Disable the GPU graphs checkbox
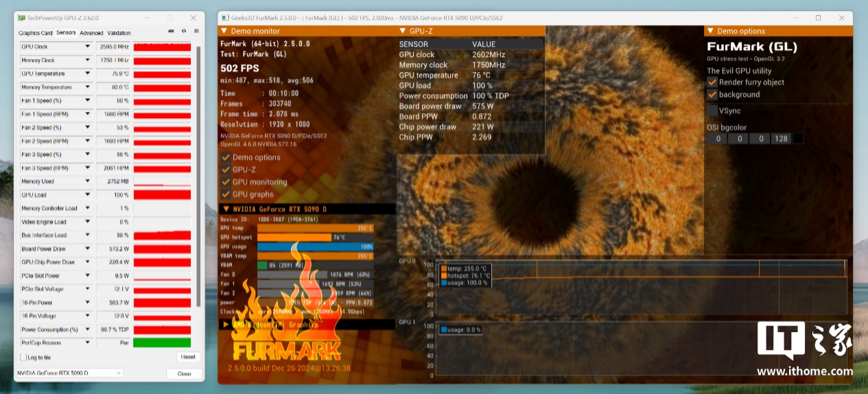The width and height of the screenshot is (868, 394). click(225, 194)
